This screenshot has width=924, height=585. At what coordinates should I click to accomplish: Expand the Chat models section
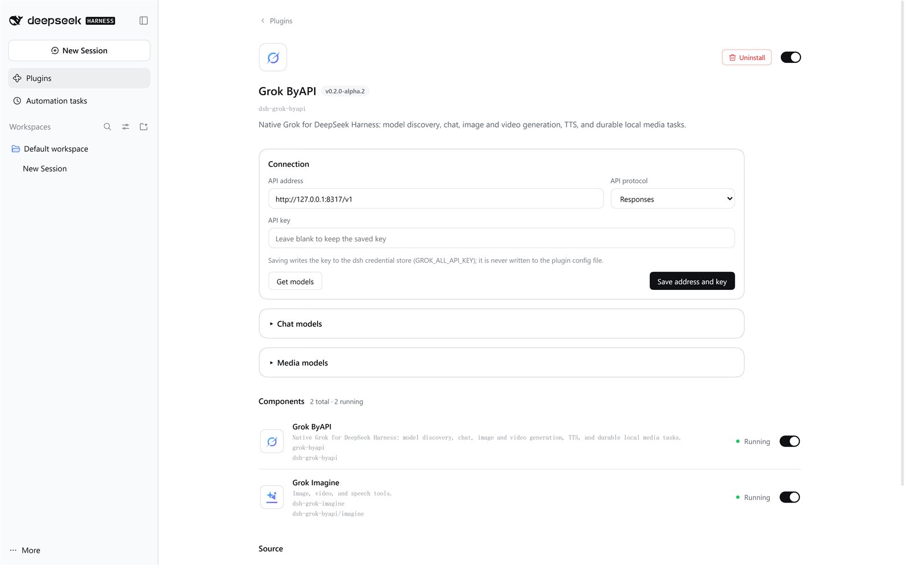501,324
